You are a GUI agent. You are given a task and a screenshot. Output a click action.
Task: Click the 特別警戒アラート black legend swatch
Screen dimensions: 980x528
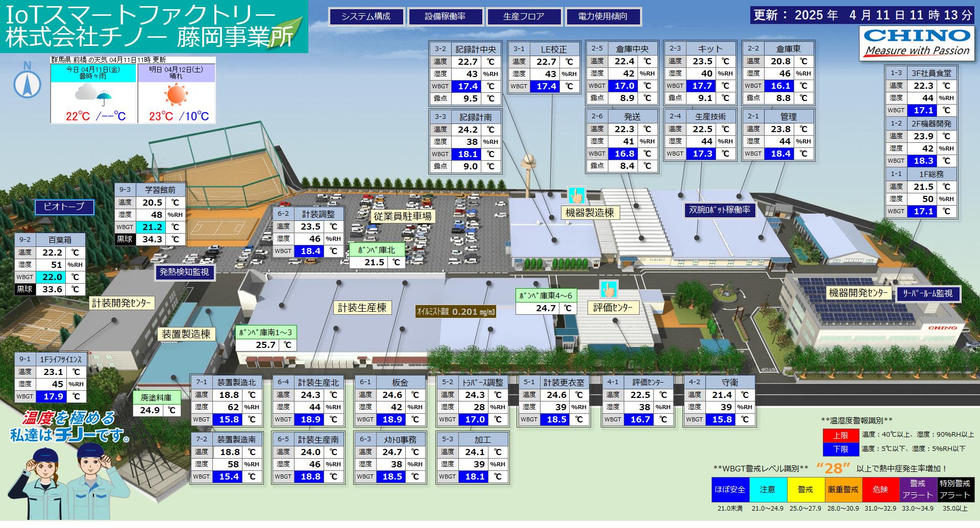click(x=955, y=490)
